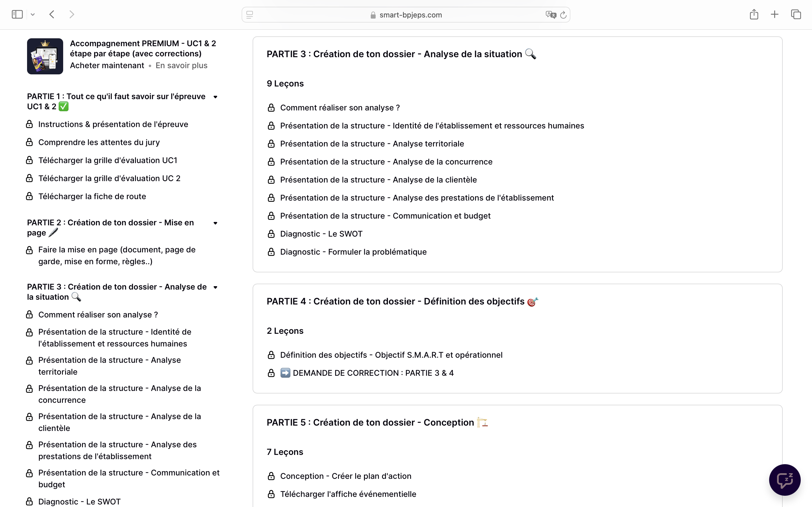Click the course thumbnail image
Image resolution: width=812 pixels, height=507 pixels.
tap(45, 56)
